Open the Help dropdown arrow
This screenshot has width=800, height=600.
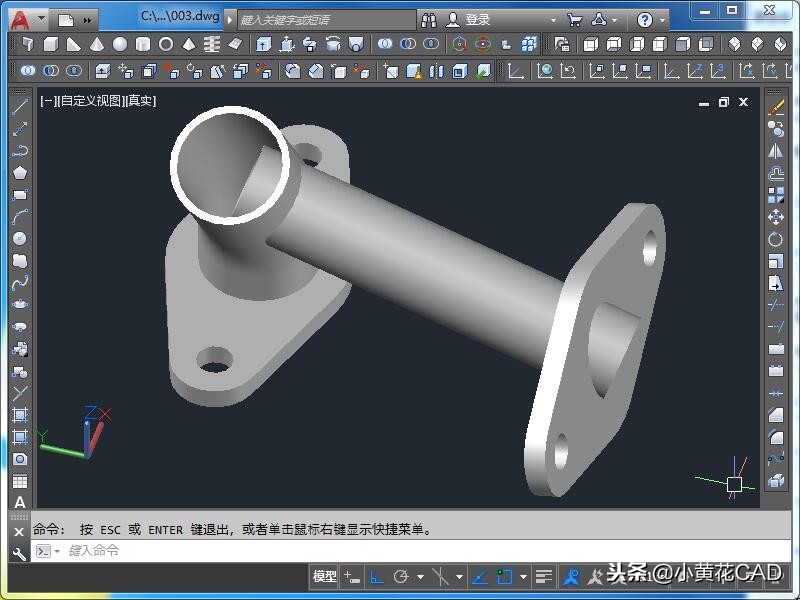click(662, 20)
